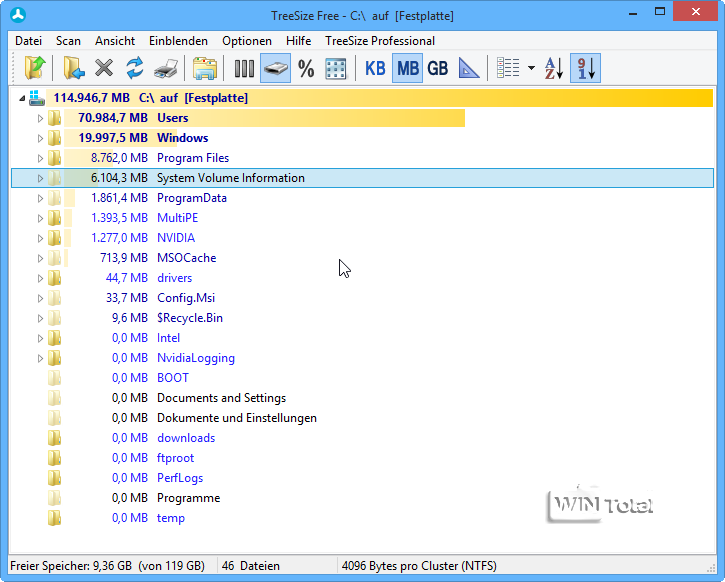The height and width of the screenshot is (582, 725).
Task: Toggle percent display mode
Action: (306, 69)
